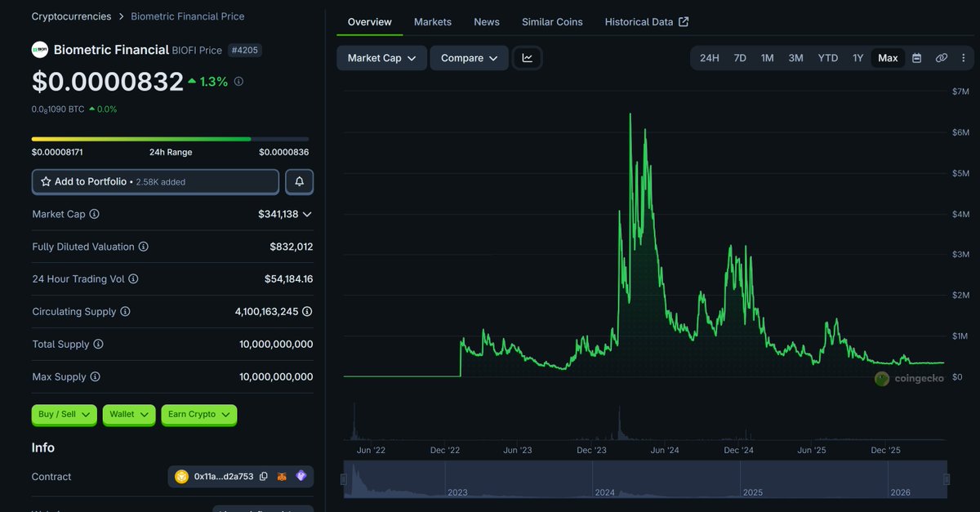Select the YTD chart range

coord(828,58)
